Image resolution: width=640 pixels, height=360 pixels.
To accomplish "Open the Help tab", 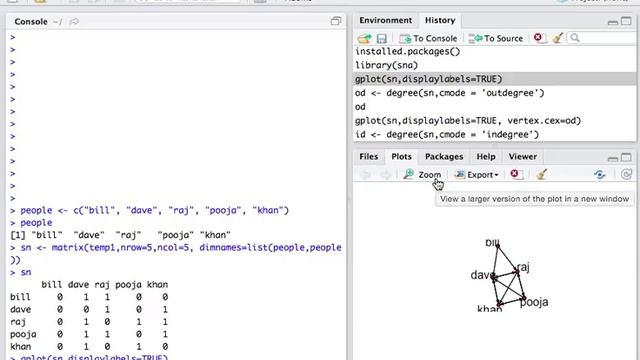I will 486,156.
